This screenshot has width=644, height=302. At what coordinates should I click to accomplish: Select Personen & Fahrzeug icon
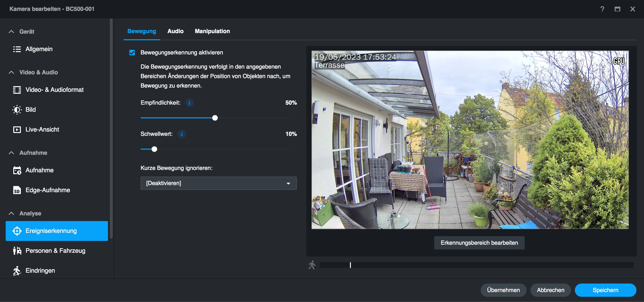[17, 251]
